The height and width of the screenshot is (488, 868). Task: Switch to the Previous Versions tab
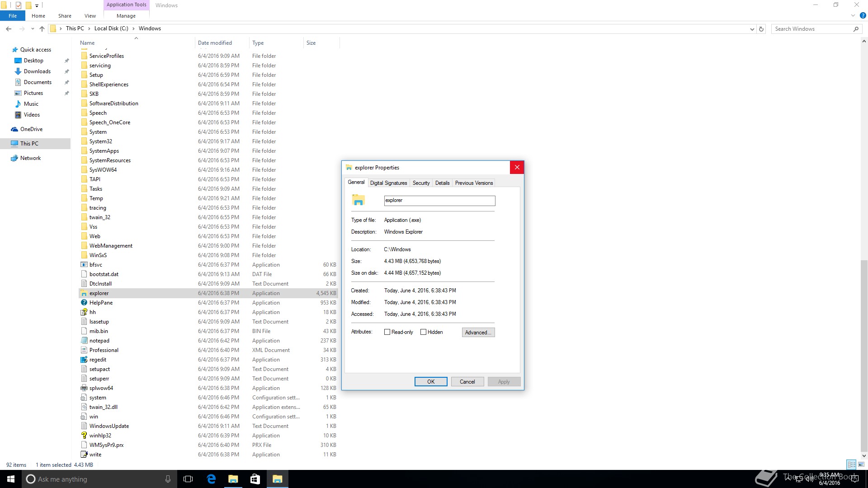(x=474, y=183)
